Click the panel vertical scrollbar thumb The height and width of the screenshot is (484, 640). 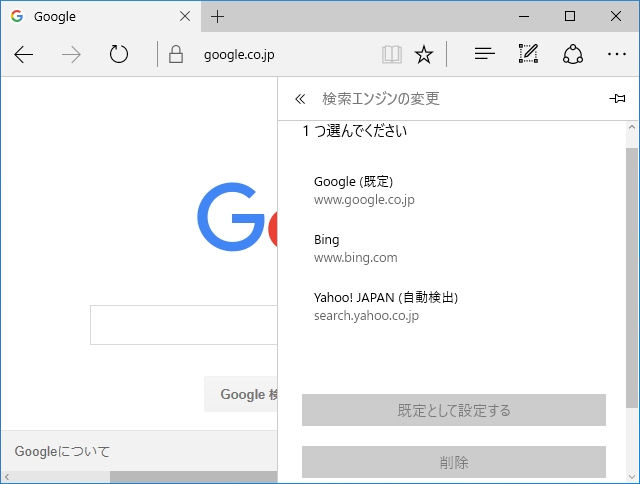click(x=631, y=278)
